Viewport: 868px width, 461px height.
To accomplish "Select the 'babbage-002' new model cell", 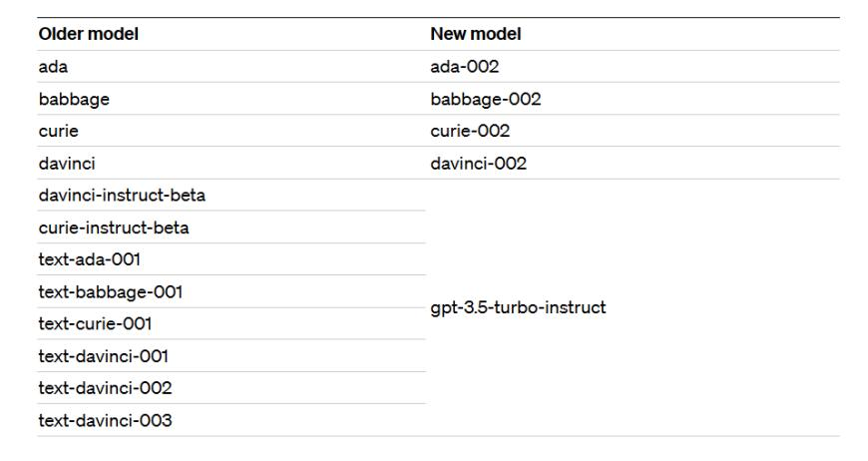I will click(x=486, y=99).
